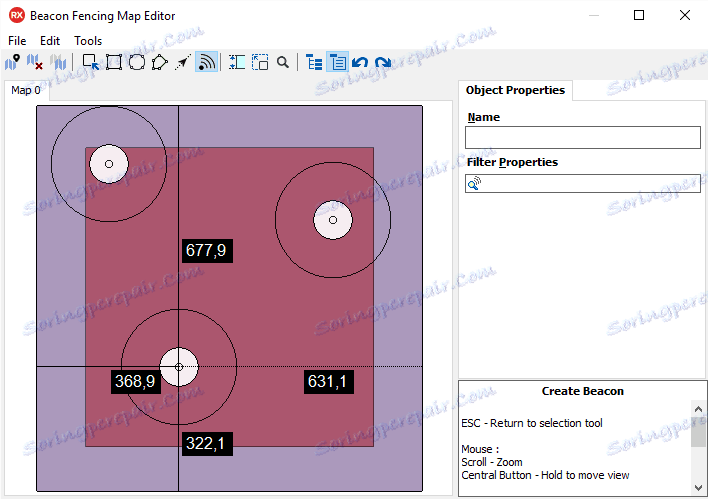
Task: Choose the path arrow tool
Action: (182, 62)
